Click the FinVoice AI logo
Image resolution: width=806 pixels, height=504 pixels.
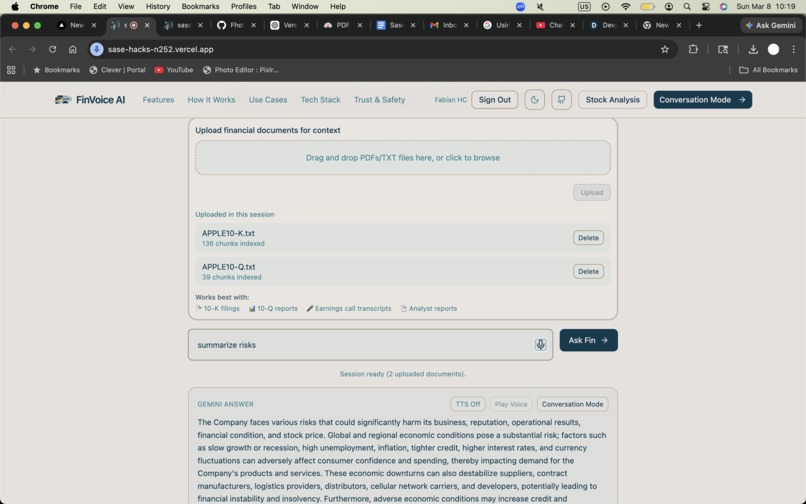[90, 100]
